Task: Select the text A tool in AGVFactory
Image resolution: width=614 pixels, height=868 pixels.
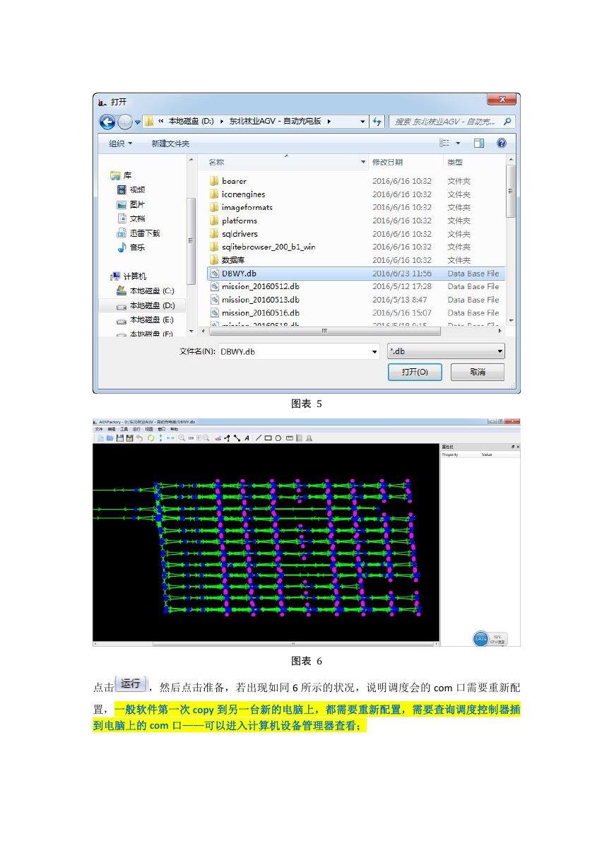Action: (x=247, y=438)
